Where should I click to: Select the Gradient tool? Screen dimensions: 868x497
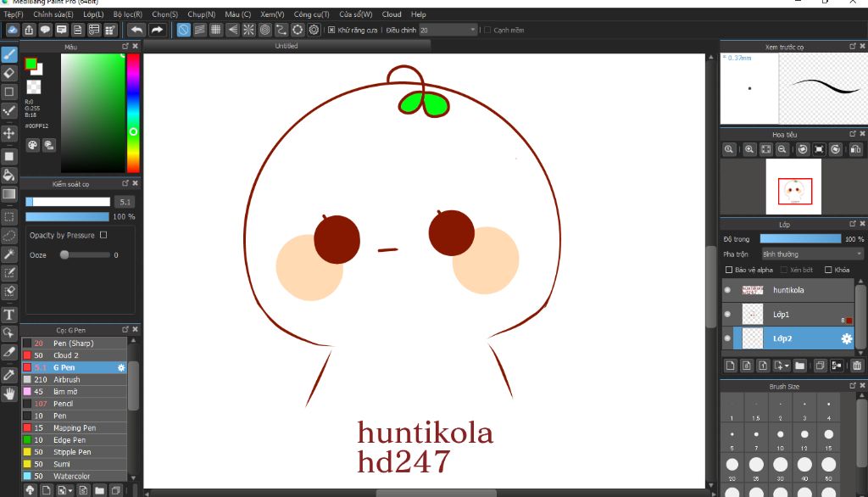8,194
